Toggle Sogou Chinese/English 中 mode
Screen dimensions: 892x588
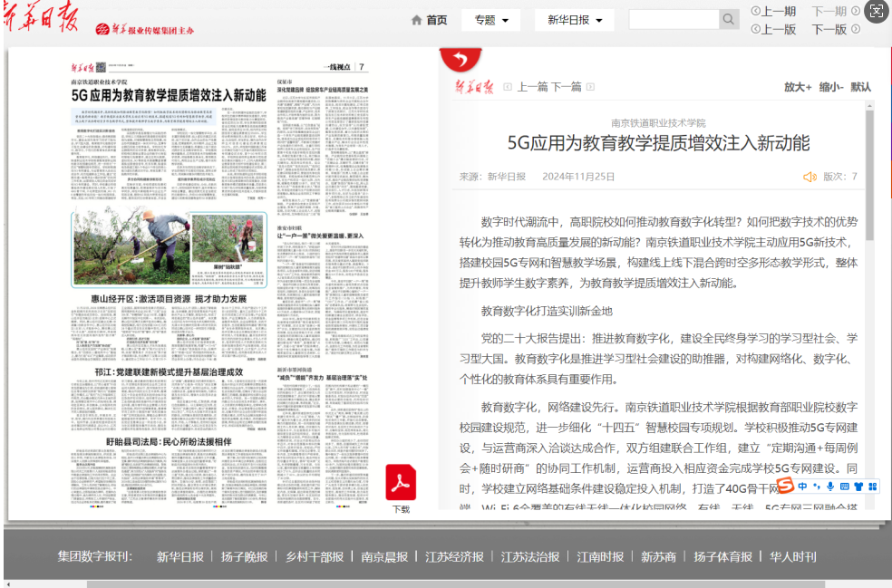803,487
